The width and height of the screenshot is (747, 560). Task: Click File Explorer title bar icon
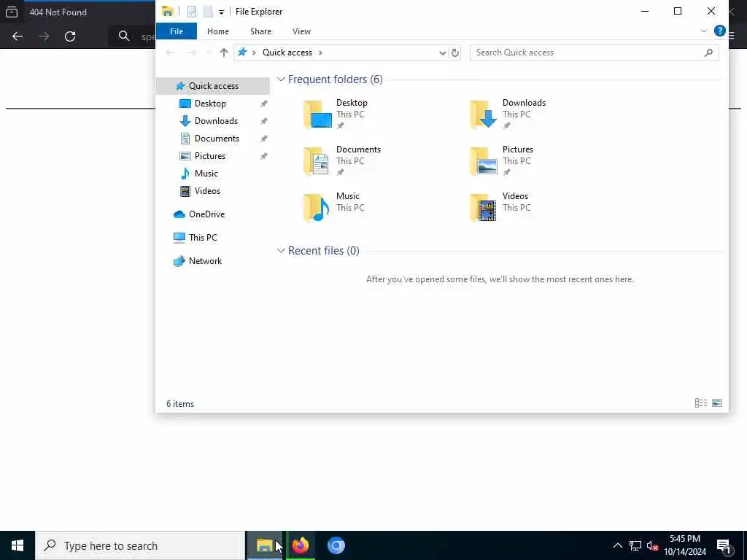click(167, 12)
